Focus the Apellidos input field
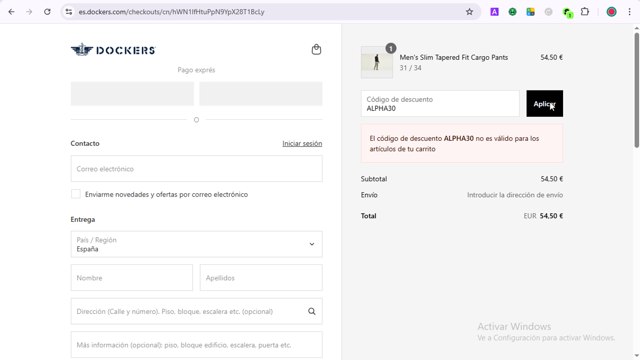The width and height of the screenshot is (640, 360). 261,278
